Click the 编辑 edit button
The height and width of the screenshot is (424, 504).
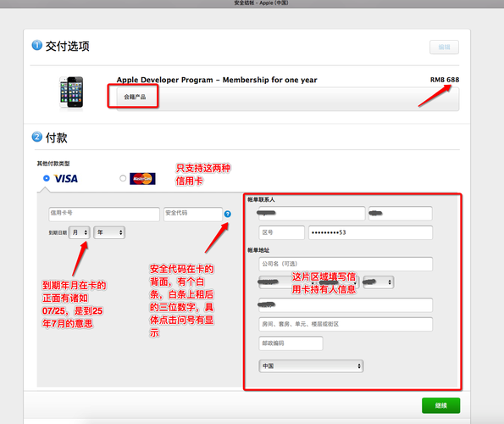click(444, 47)
